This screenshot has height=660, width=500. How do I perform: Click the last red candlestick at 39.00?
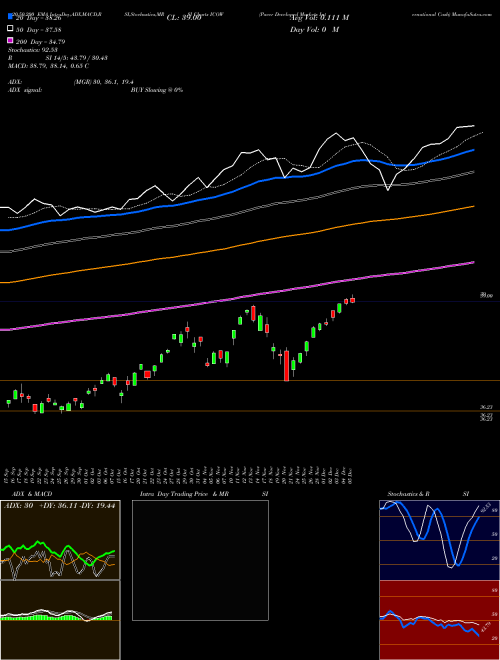point(353,300)
